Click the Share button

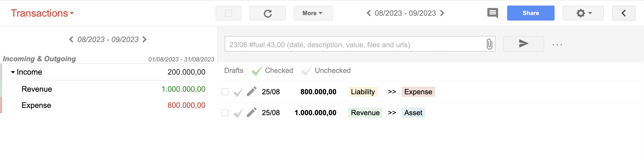tap(531, 13)
